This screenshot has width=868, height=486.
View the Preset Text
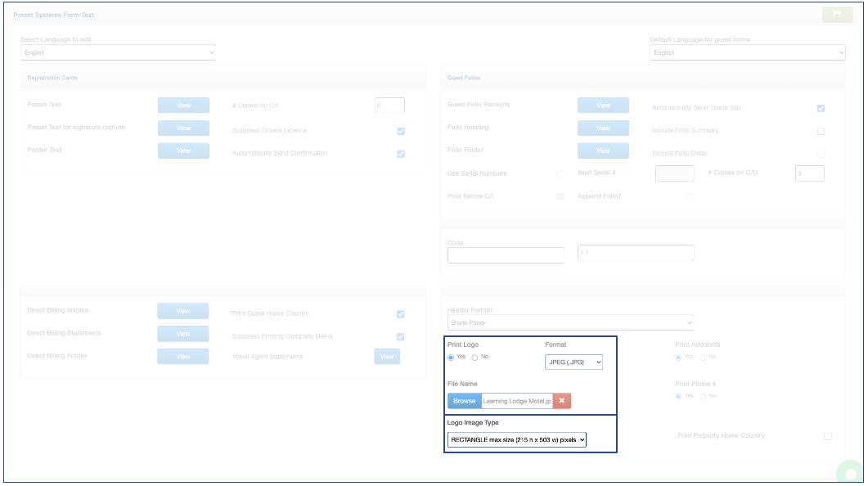(183, 106)
